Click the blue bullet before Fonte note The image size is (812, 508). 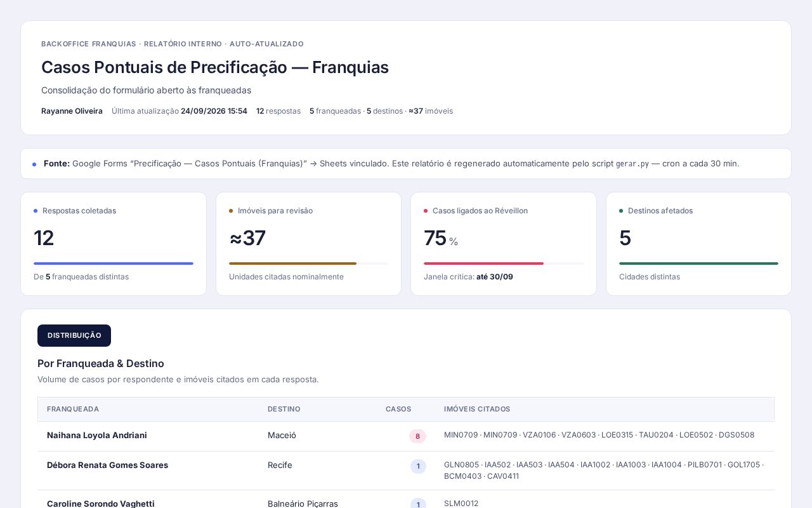pyautogui.click(x=34, y=164)
